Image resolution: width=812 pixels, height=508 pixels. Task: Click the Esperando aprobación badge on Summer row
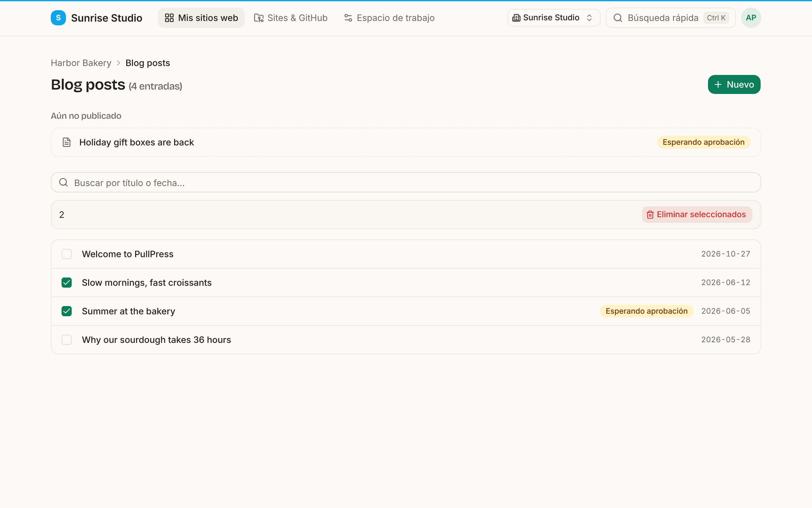646,311
